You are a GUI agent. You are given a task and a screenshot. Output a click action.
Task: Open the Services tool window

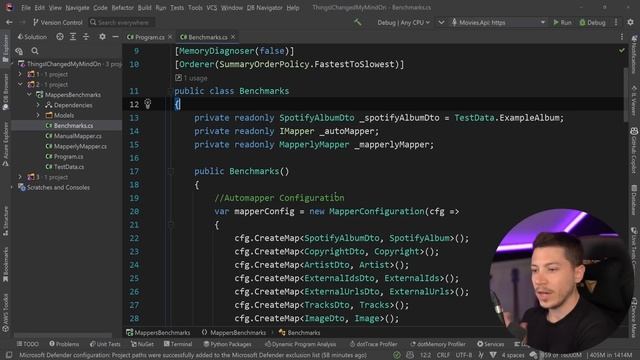pyautogui.click(x=490, y=344)
